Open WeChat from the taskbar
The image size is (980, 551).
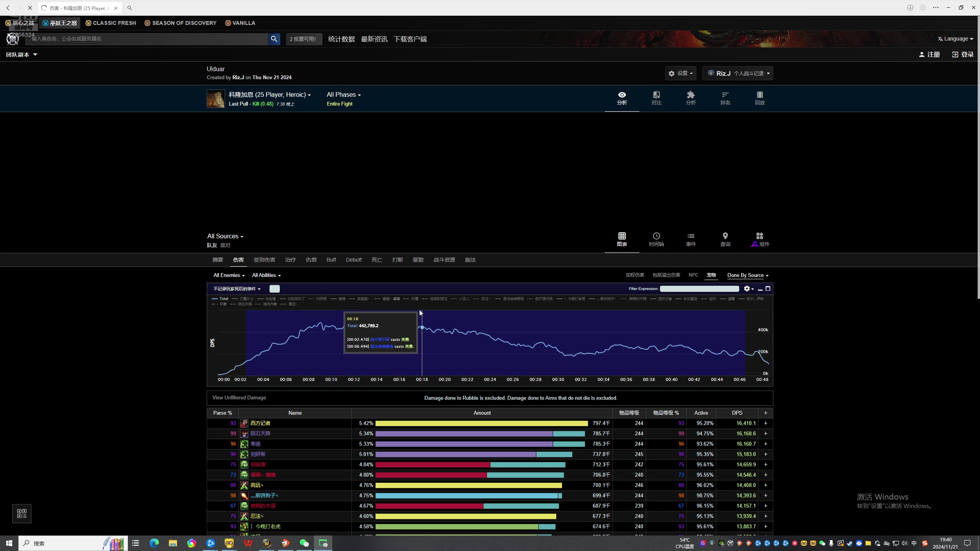pos(304,543)
